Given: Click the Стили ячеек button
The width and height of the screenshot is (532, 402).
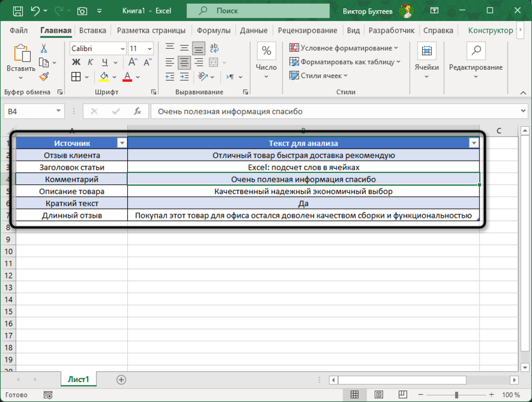Looking at the screenshot, I should [321, 76].
